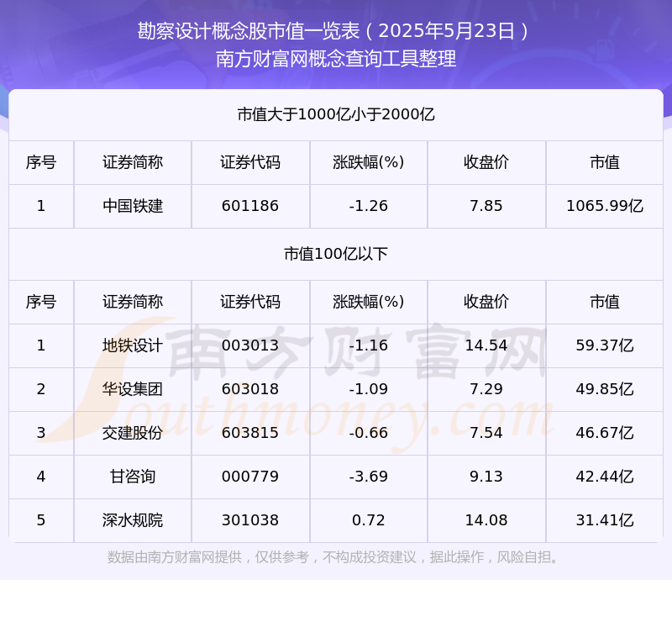Screen dimensions: 672x622
Task: Click 证券代码 header in the first table
Action: 250,162
